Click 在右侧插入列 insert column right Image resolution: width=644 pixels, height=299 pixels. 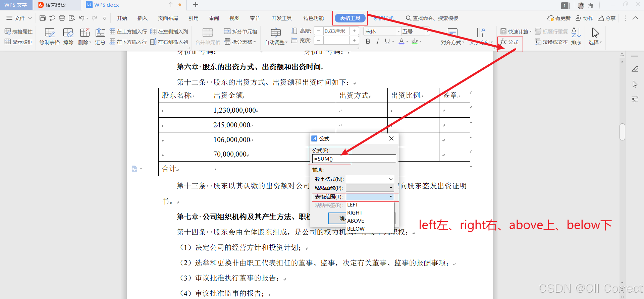(169, 42)
